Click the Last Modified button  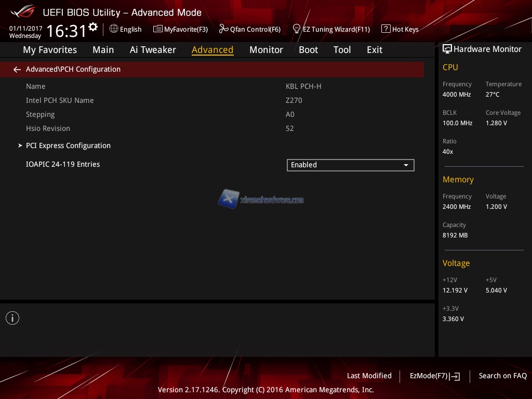point(369,376)
